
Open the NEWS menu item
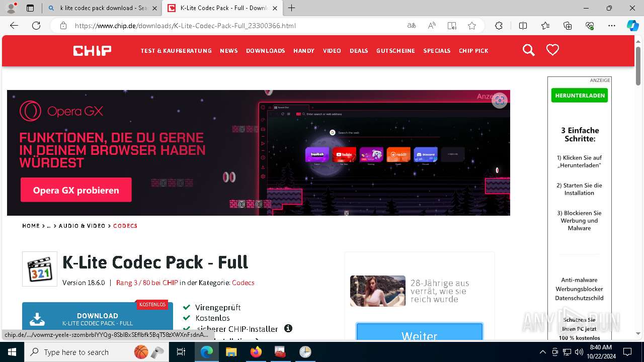(229, 51)
